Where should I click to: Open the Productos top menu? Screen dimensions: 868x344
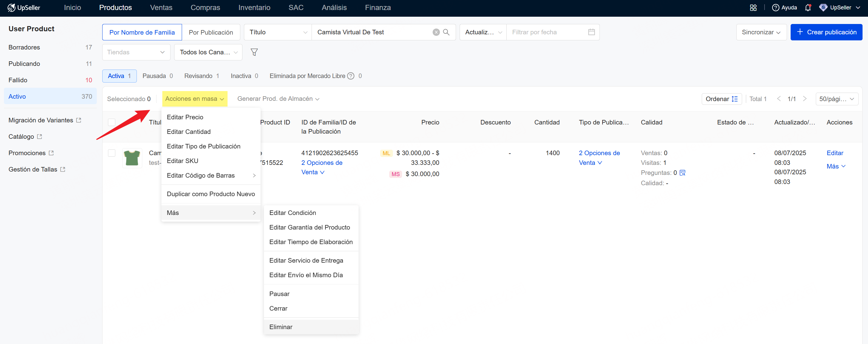click(116, 7)
